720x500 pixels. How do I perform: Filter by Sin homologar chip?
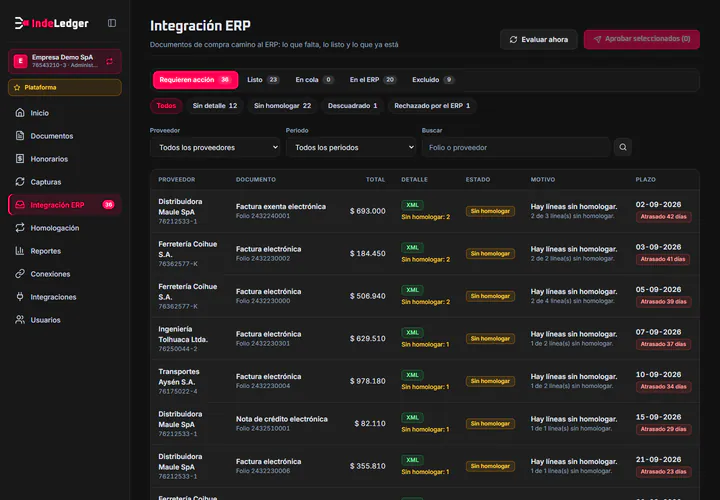coord(282,106)
